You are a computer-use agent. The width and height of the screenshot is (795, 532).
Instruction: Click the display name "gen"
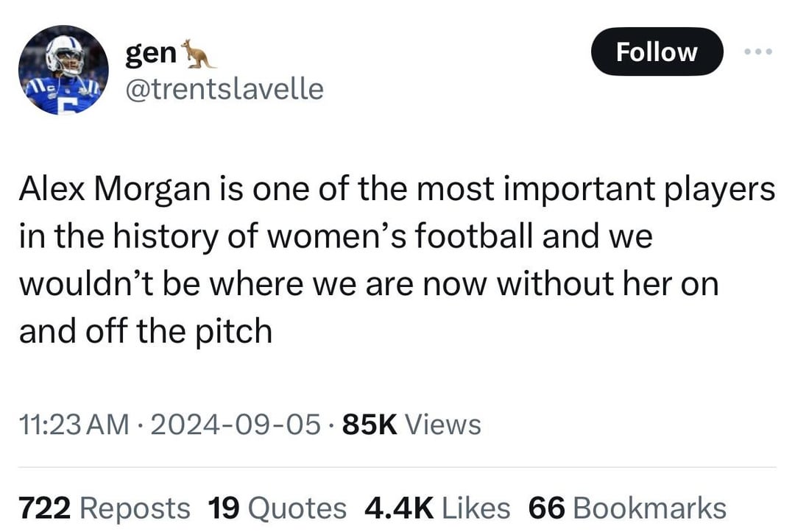pyautogui.click(x=152, y=53)
